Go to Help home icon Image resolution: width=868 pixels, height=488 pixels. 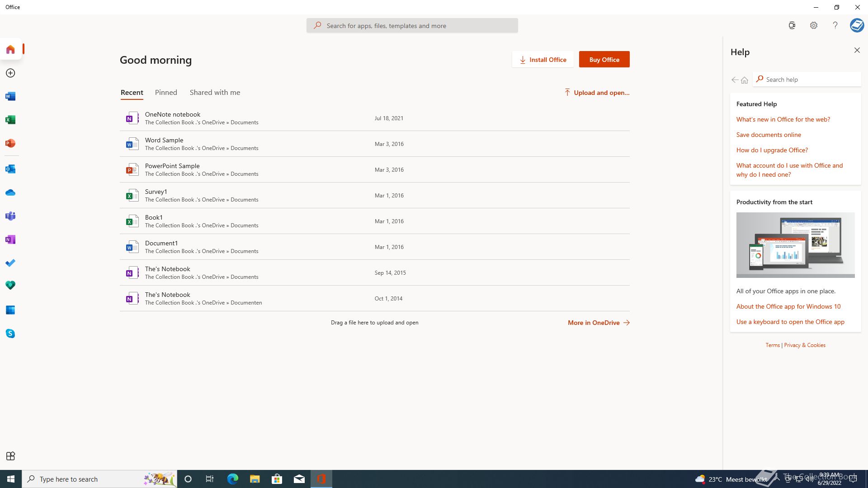coord(745,80)
